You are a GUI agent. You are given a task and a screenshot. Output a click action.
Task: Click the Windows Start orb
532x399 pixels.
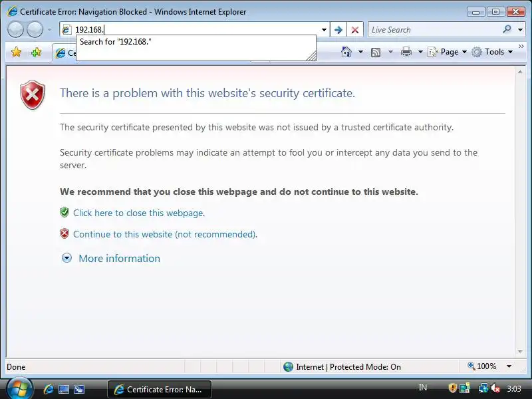20,388
